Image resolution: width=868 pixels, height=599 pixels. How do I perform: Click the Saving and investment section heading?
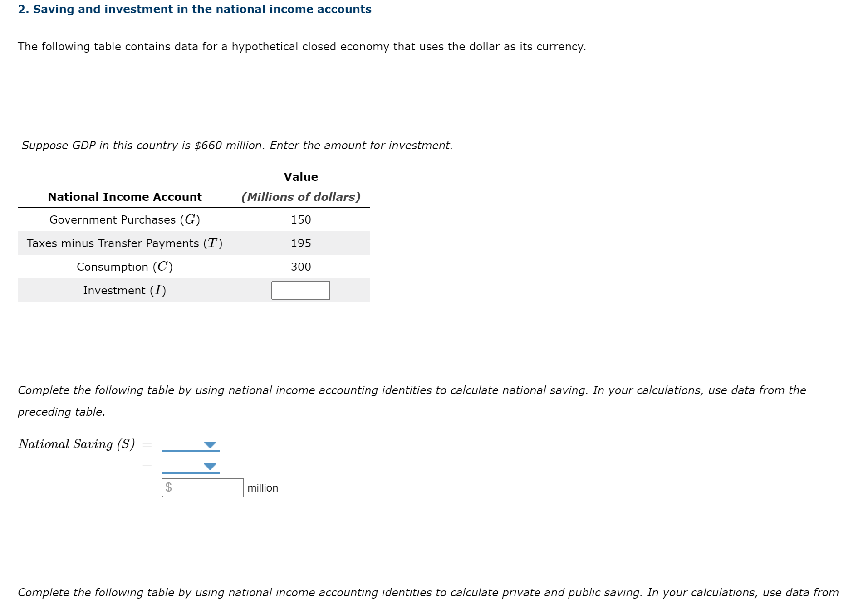[195, 9]
